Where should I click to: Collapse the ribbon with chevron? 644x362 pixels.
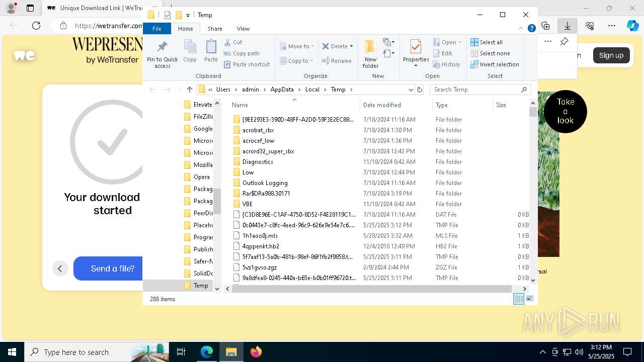(521, 29)
